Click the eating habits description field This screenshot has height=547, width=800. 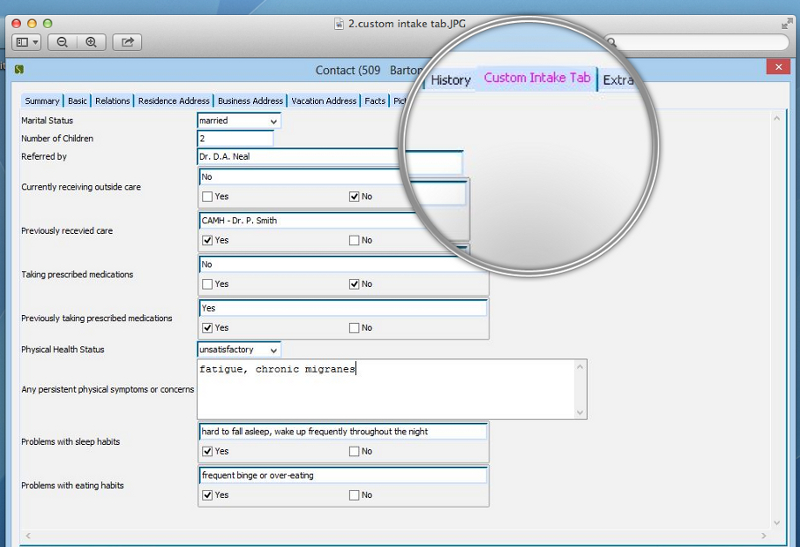(x=343, y=476)
